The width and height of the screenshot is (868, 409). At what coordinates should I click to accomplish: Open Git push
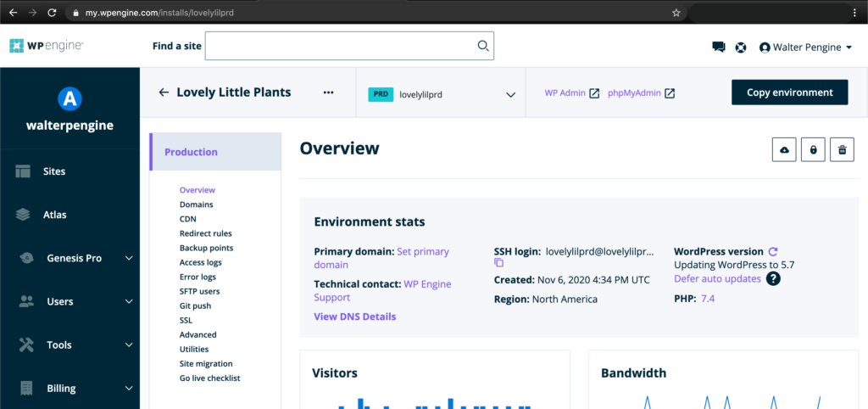[x=195, y=305]
